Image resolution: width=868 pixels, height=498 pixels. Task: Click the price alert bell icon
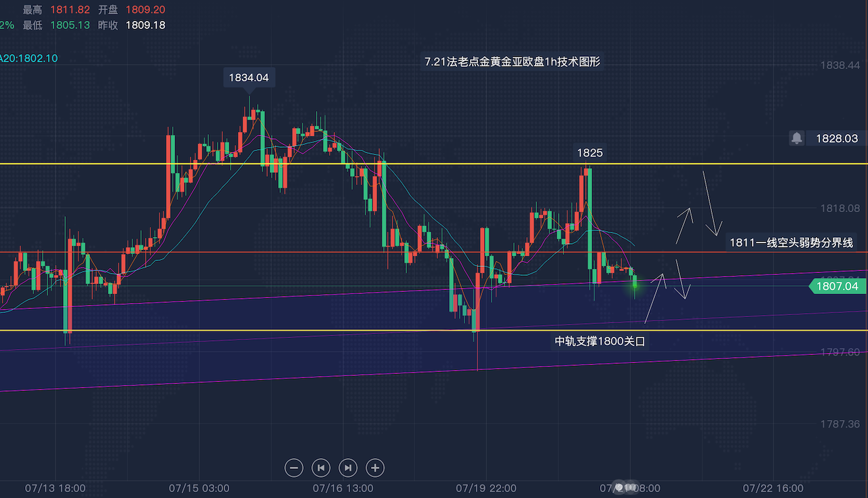797,138
